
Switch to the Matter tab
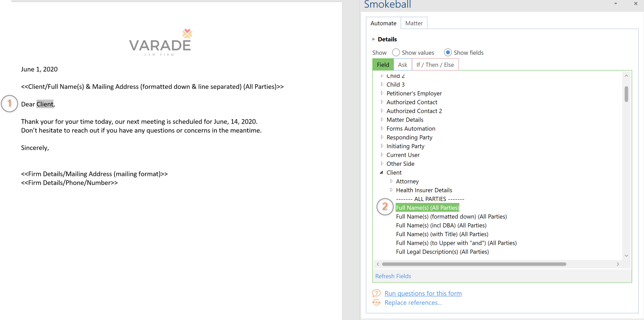[x=414, y=23]
